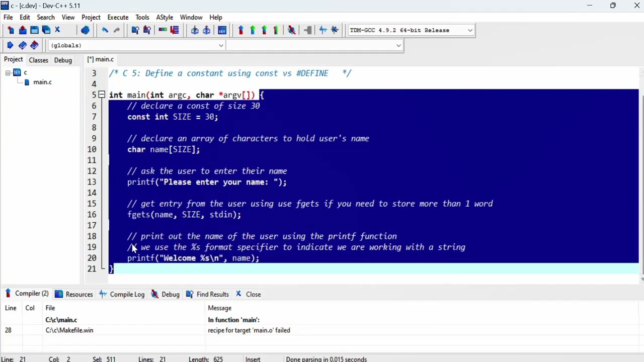Open the Edit menu
The width and height of the screenshot is (644, 362).
click(x=25, y=17)
